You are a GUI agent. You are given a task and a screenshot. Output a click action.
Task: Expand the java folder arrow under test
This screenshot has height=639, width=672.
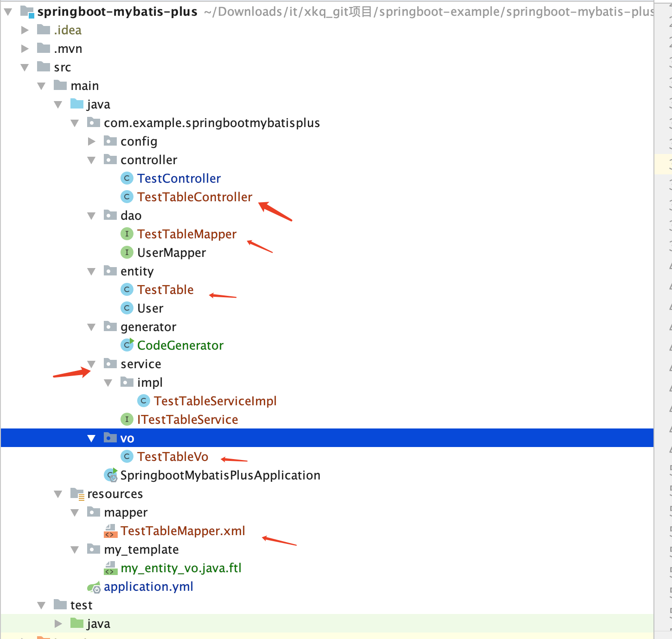[x=58, y=624]
